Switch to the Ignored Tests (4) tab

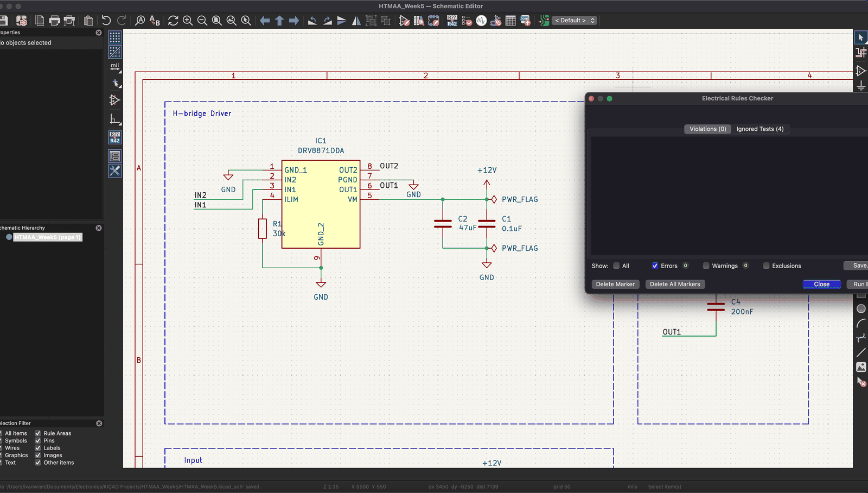pos(759,129)
